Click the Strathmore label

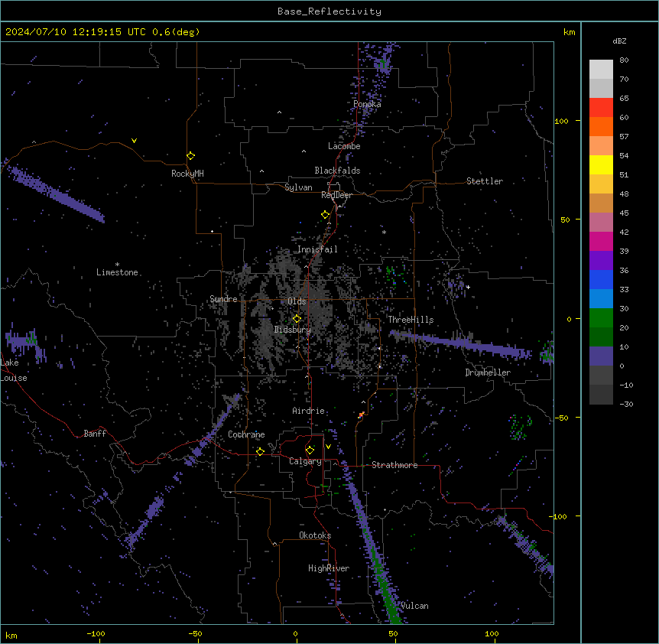[x=394, y=465]
